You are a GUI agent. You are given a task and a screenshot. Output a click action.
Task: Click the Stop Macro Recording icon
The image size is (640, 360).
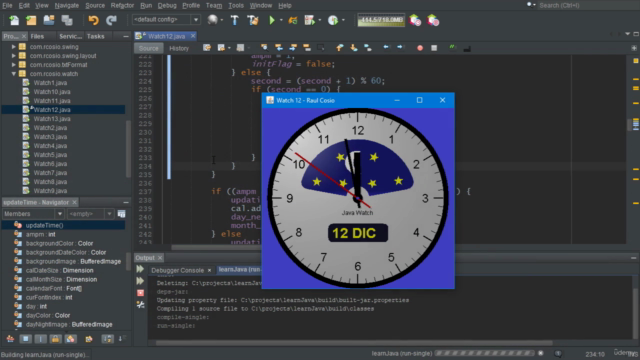coord(434,48)
